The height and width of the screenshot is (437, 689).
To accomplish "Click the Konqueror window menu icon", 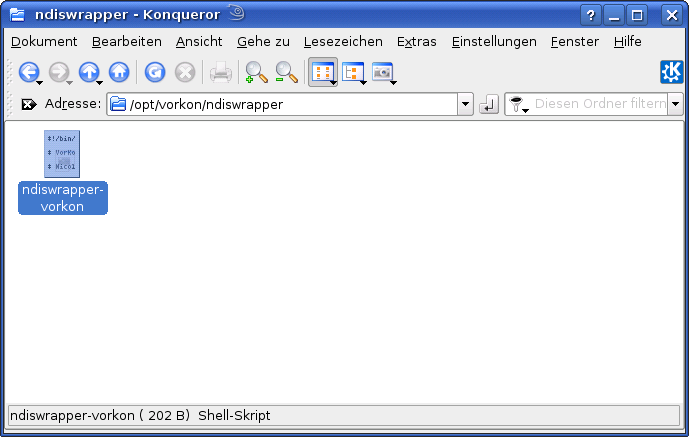I will (17, 14).
